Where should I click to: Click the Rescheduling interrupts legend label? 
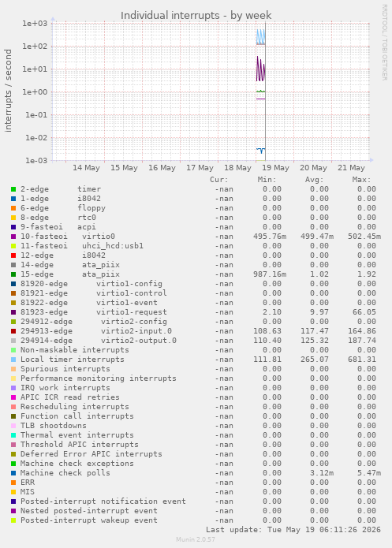point(74,407)
